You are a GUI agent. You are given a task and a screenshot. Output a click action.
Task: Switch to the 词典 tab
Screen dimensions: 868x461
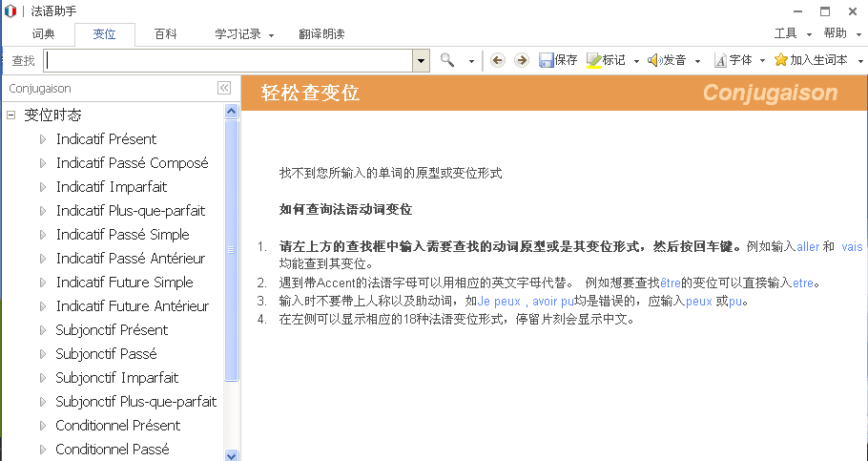pyautogui.click(x=44, y=34)
